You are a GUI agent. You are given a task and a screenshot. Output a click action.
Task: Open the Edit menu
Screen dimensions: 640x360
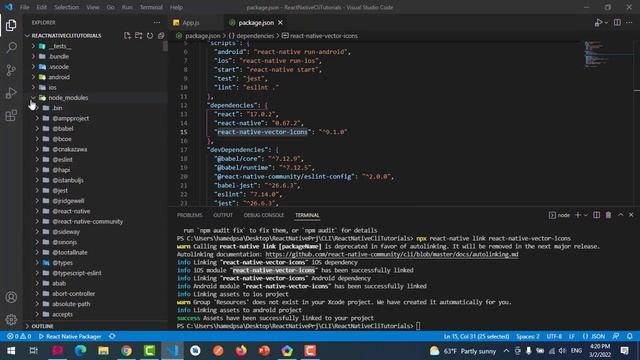[x=41, y=7]
